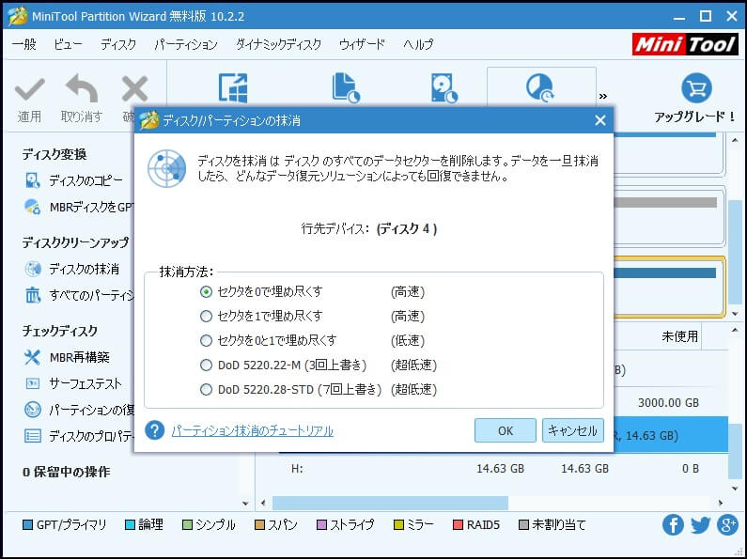Click disk map scroll down arrow

click(x=735, y=314)
